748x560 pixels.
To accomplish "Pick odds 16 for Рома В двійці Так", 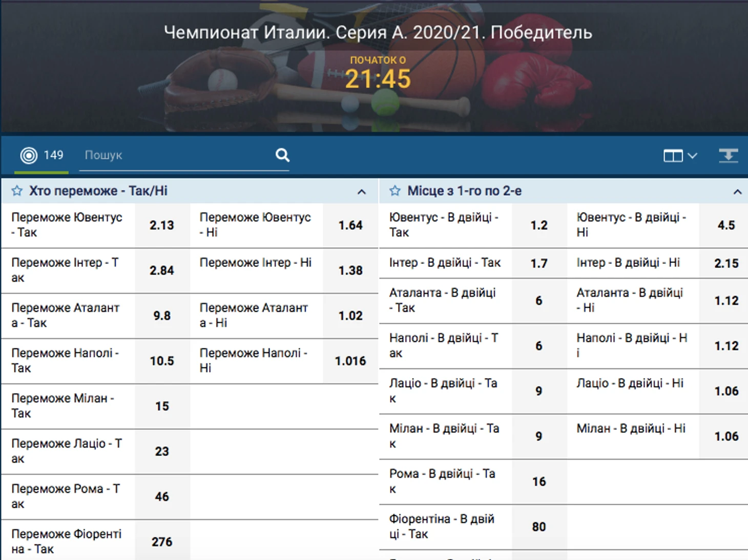I will (x=539, y=482).
